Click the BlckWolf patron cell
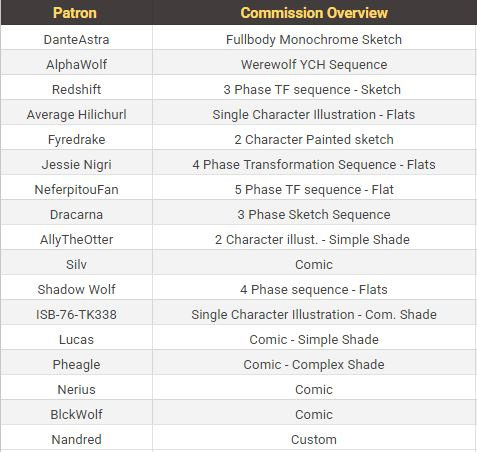 click(76, 413)
